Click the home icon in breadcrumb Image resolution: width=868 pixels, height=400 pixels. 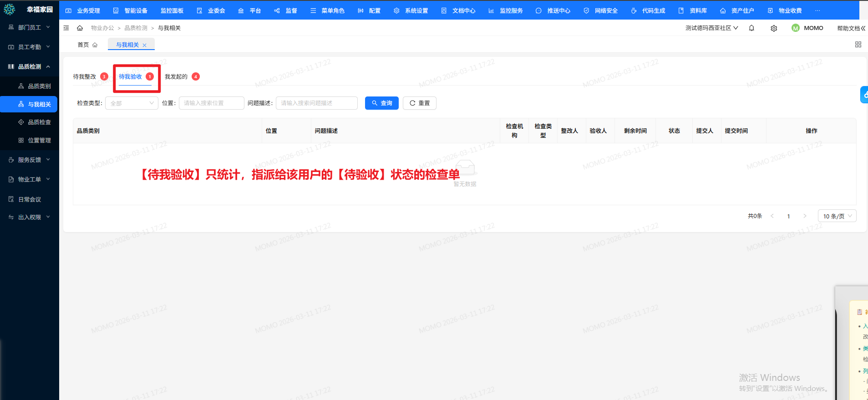click(x=80, y=28)
